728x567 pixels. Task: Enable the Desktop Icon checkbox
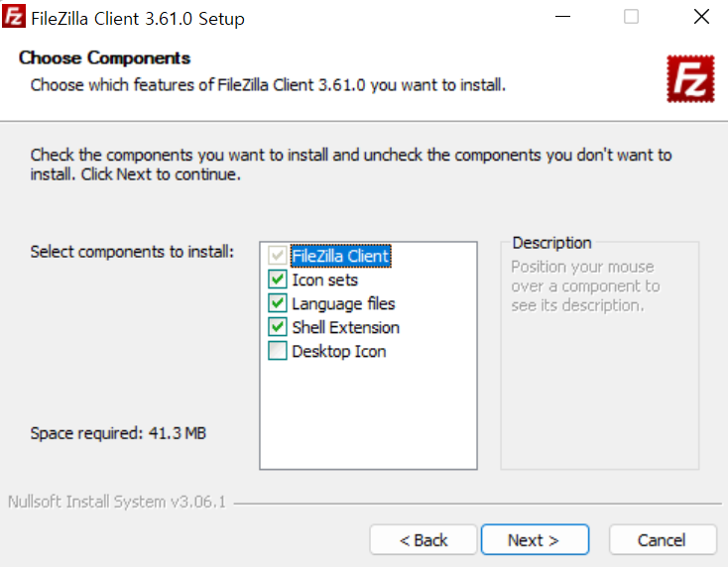click(277, 351)
